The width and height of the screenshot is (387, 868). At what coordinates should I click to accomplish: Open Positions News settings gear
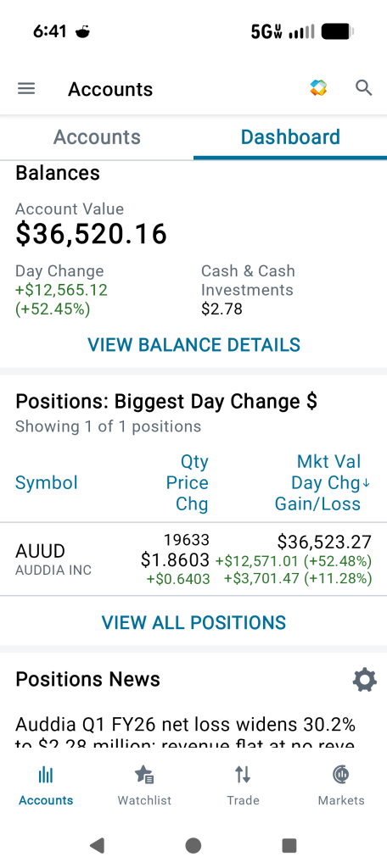[364, 680]
